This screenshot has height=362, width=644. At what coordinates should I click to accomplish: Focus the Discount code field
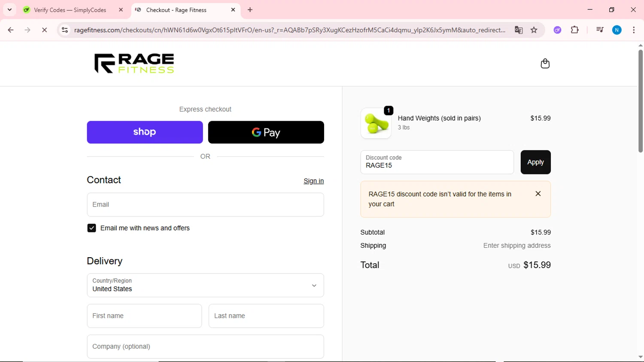click(x=437, y=162)
